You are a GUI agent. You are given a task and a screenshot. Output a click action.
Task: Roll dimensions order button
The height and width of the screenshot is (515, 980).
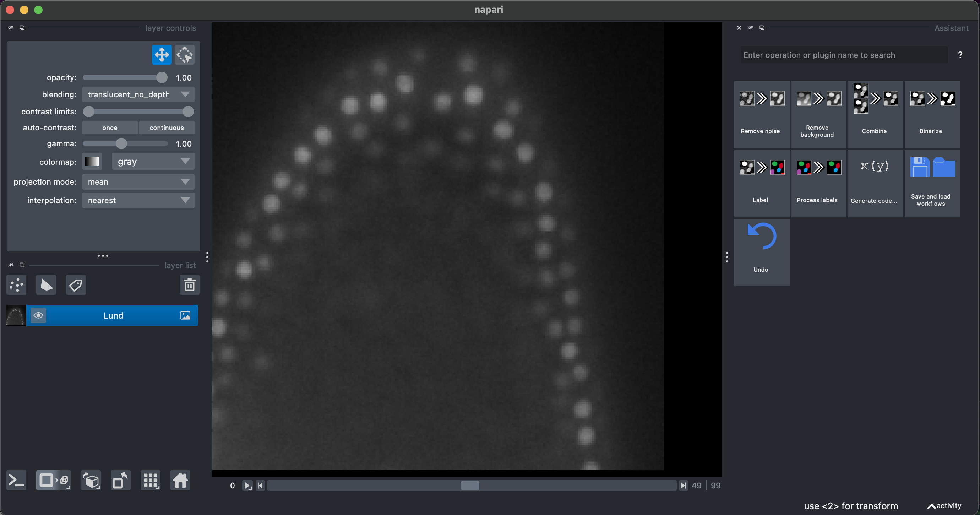click(91, 480)
